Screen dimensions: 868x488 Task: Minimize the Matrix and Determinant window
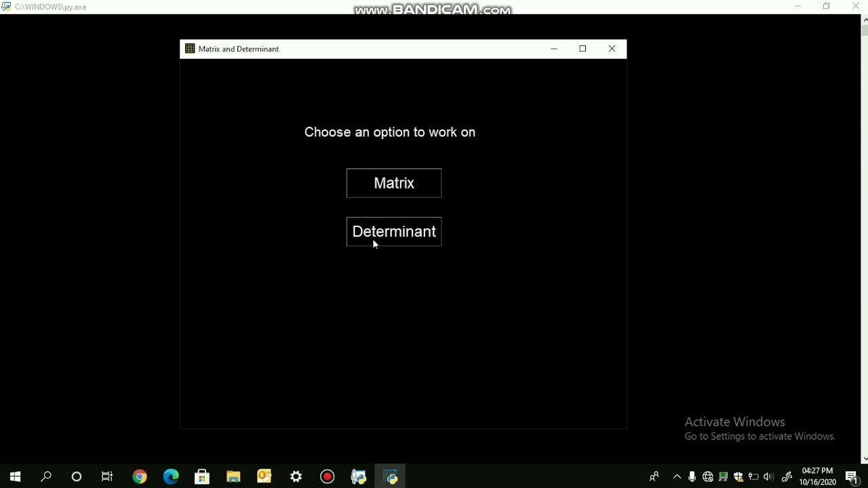click(554, 49)
